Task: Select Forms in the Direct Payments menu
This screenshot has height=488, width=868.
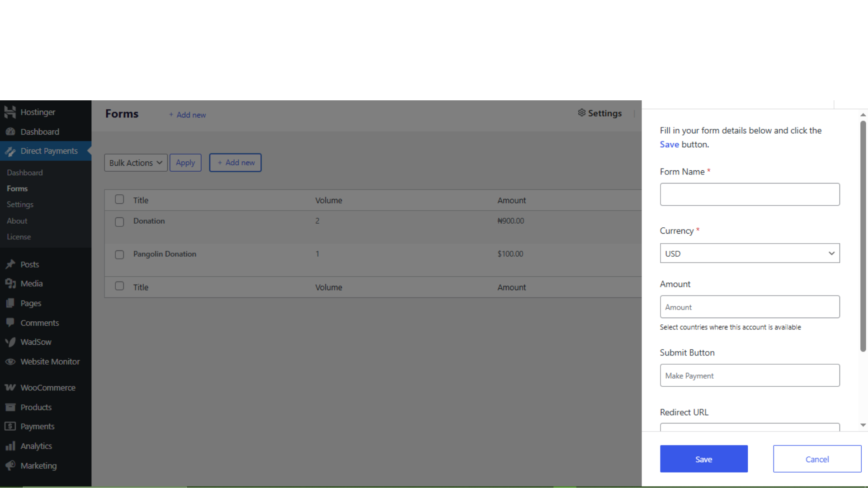Action: [17, 188]
